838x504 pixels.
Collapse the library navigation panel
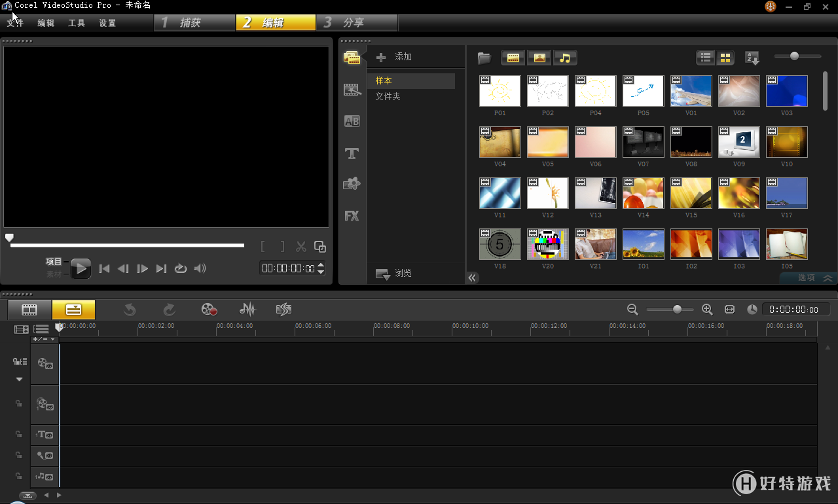pyautogui.click(x=473, y=278)
